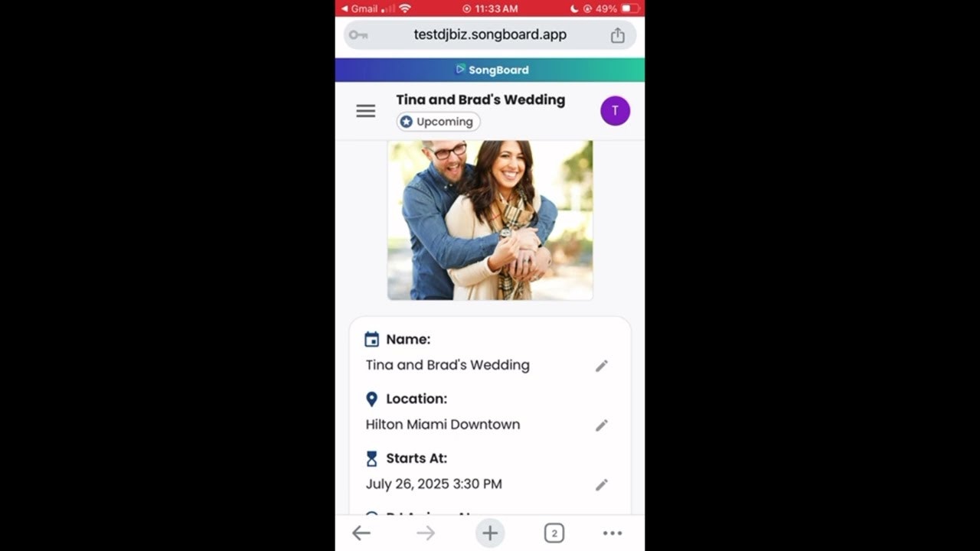980x551 pixels.
Task: Go back with browser back arrow
Action: [x=361, y=533]
